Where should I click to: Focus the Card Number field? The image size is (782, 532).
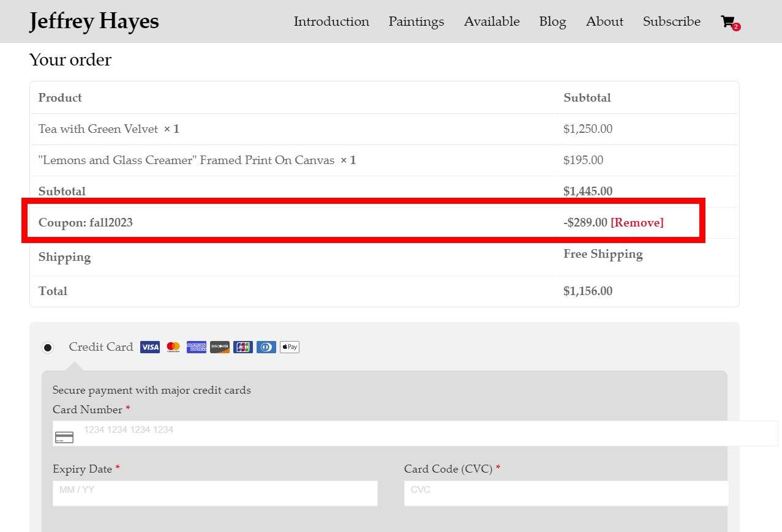coord(415,433)
